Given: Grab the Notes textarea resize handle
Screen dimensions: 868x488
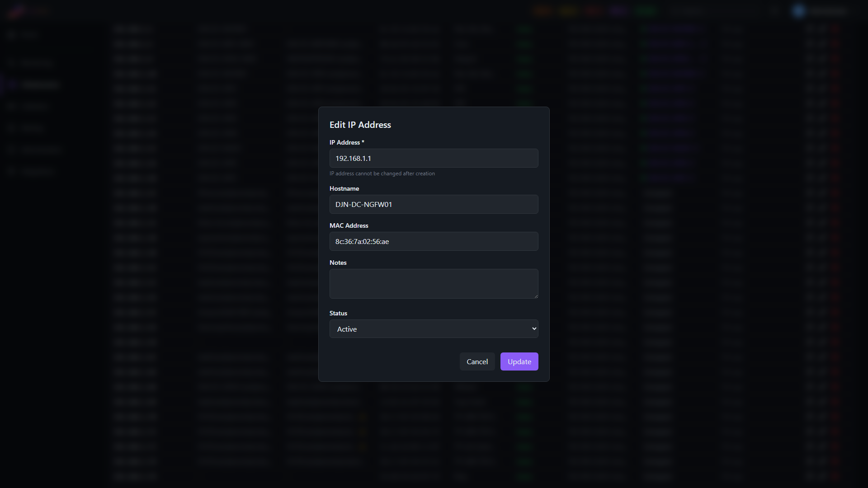Looking at the screenshot, I should point(536,296).
